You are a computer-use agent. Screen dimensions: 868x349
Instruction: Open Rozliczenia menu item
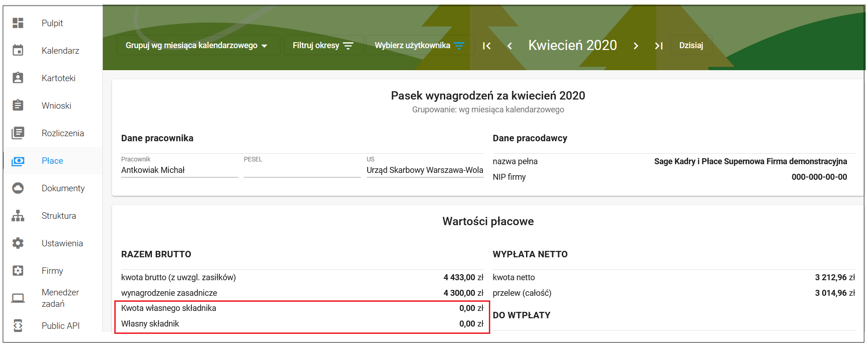pyautogui.click(x=52, y=133)
